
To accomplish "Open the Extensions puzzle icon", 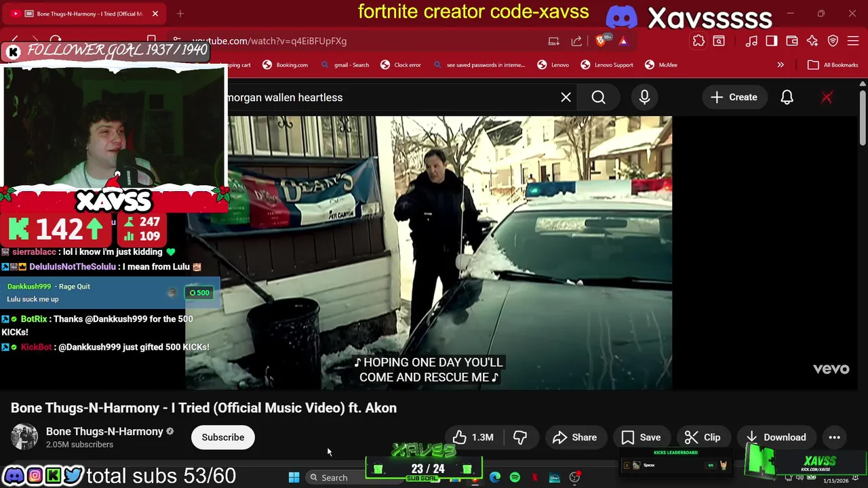I will (x=698, y=41).
